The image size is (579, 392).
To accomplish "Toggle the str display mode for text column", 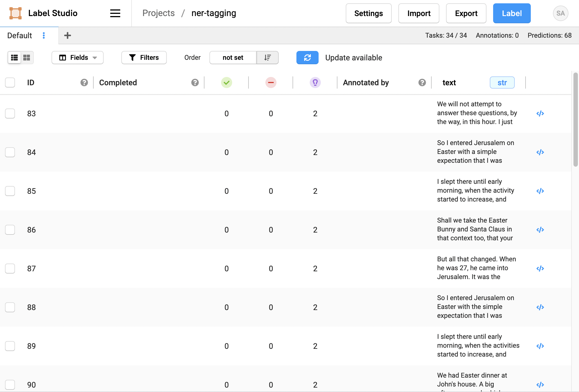I will pyautogui.click(x=502, y=82).
